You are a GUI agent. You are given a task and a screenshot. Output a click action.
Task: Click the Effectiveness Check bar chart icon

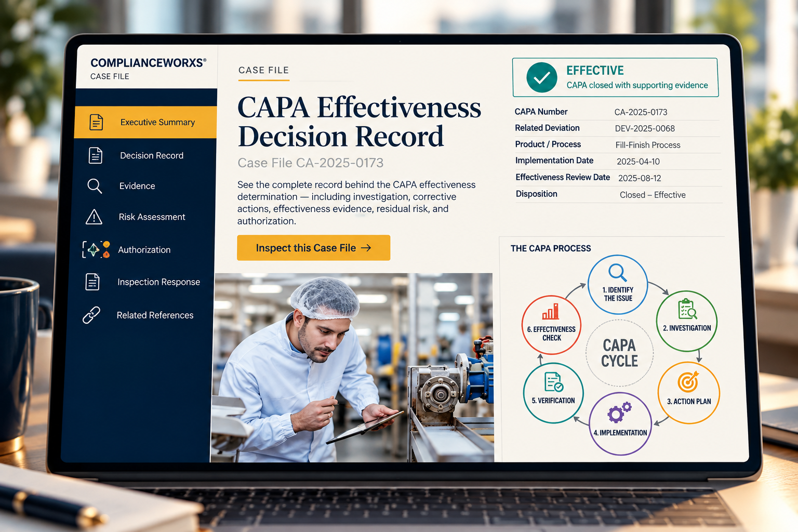click(x=551, y=311)
